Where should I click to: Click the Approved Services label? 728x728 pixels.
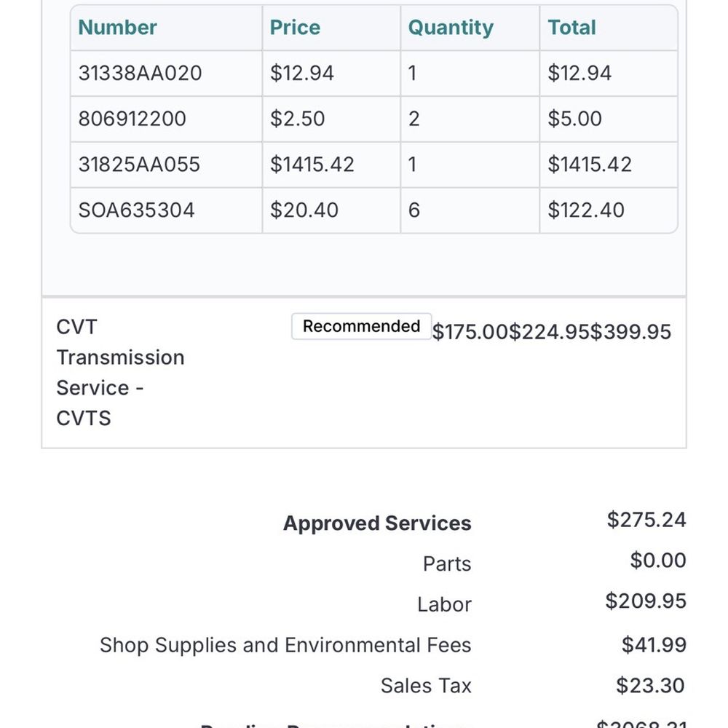[x=377, y=523]
